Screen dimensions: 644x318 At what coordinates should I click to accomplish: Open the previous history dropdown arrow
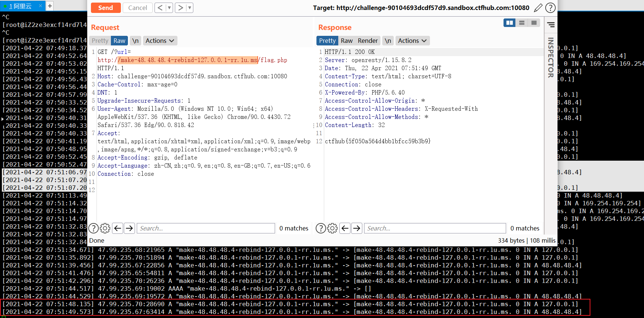tap(169, 8)
